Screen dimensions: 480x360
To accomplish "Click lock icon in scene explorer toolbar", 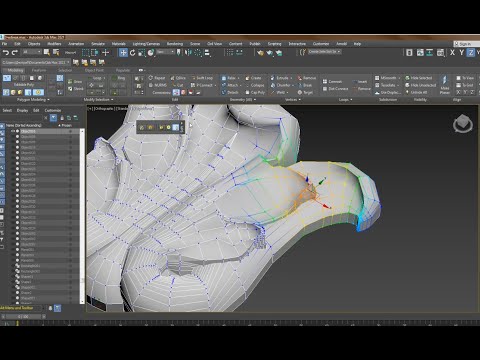I will pyautogui.click(x=62, y=118).
